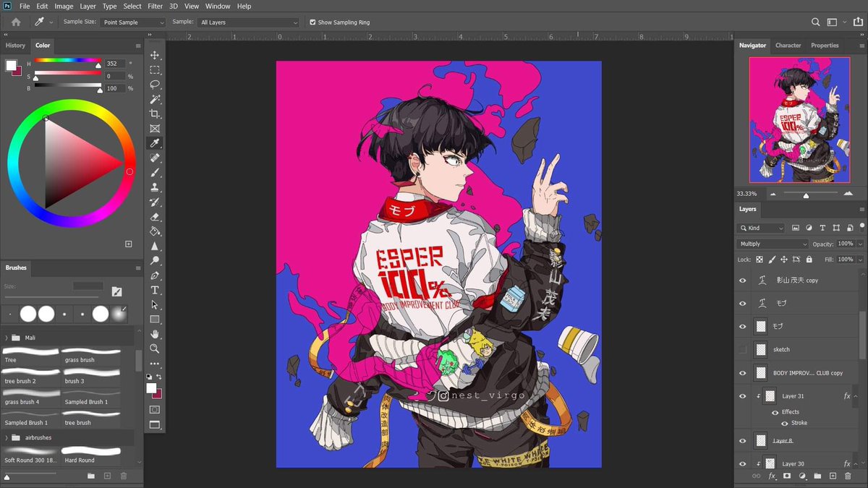Select the Horizontal Type tool
This screenshot has height=488, width=868.
click(155, 290)
